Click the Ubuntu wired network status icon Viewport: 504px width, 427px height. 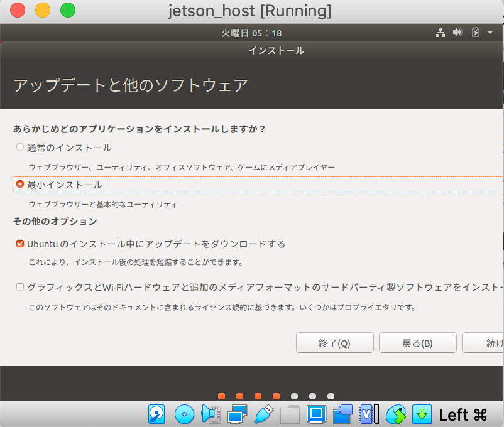tap(440, 32)
